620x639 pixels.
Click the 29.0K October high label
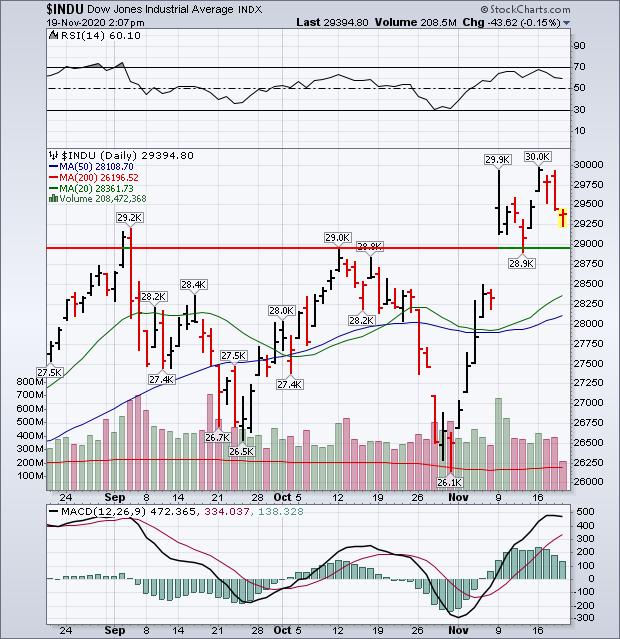337,237
